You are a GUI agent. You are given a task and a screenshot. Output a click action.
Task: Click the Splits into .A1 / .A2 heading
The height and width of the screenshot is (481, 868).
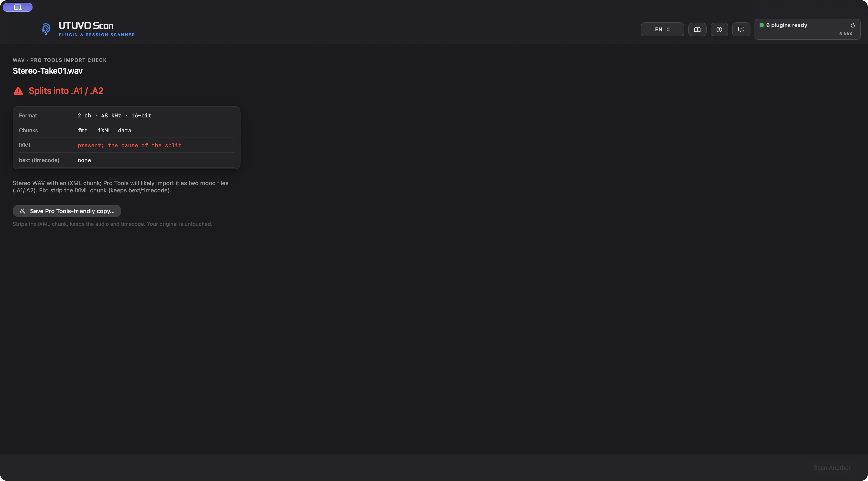pos(66,91)
